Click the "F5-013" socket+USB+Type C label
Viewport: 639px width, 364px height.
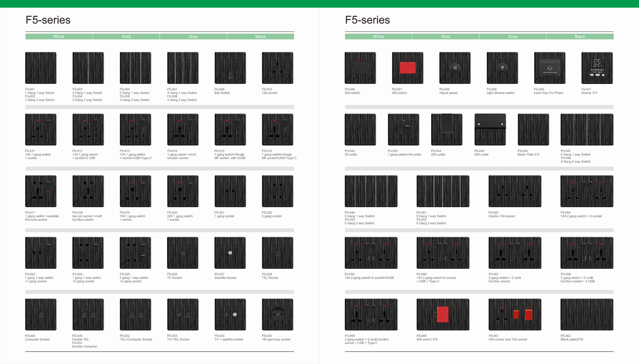[136, 155]
